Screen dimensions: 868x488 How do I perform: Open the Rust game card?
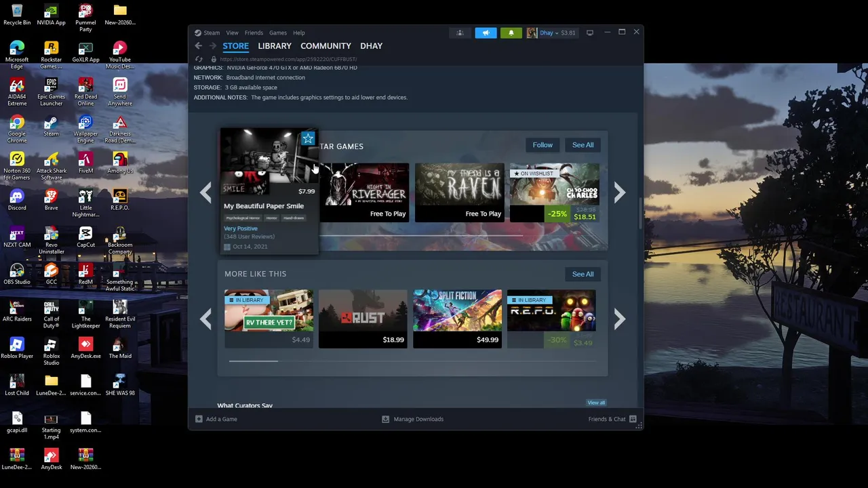pyautogui.click(x=363, y=319)
